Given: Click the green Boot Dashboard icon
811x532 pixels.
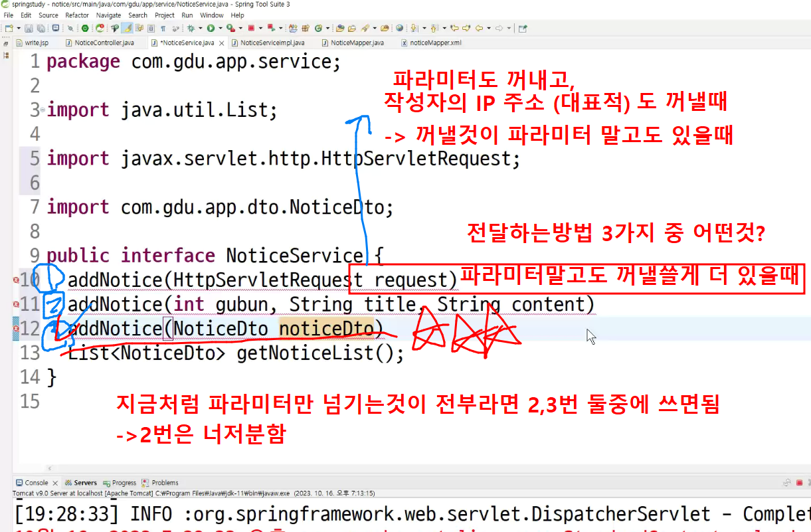Looking at the screenshot, I should (x=85, y=29).
